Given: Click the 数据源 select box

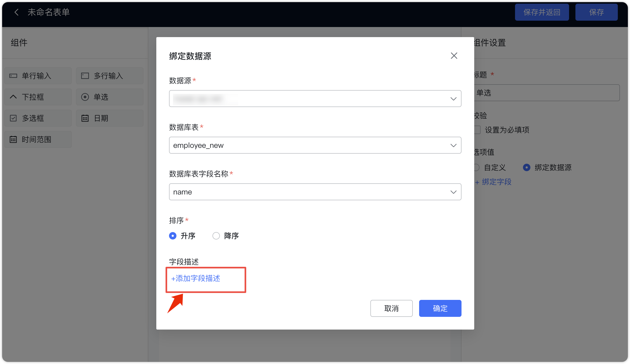Looking at the screenshot, I should (x=315, y=99).
